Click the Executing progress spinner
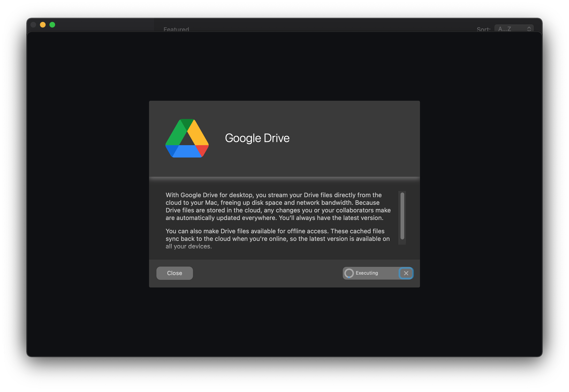 349,273
